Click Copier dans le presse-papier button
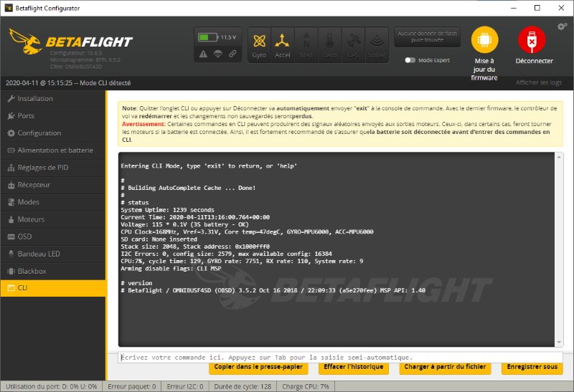The image size is (574, 392). click(259, 367)
